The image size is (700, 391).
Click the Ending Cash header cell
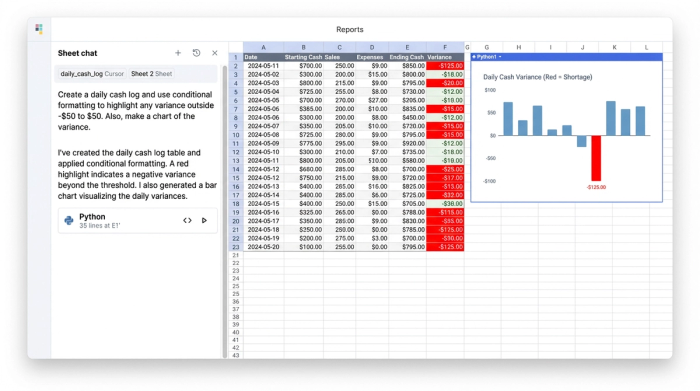[407, 57]
